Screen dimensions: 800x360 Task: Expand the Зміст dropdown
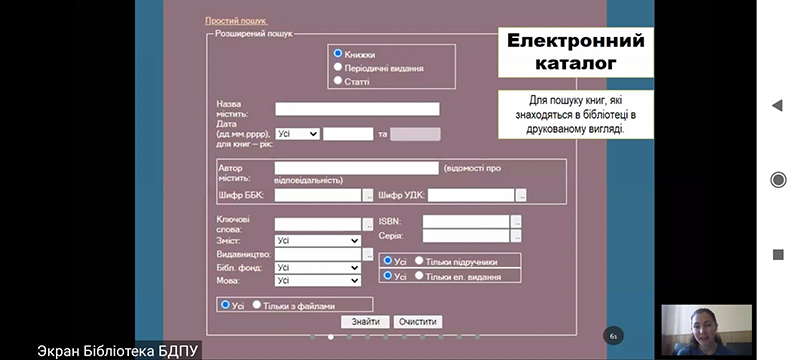(318, 241)
